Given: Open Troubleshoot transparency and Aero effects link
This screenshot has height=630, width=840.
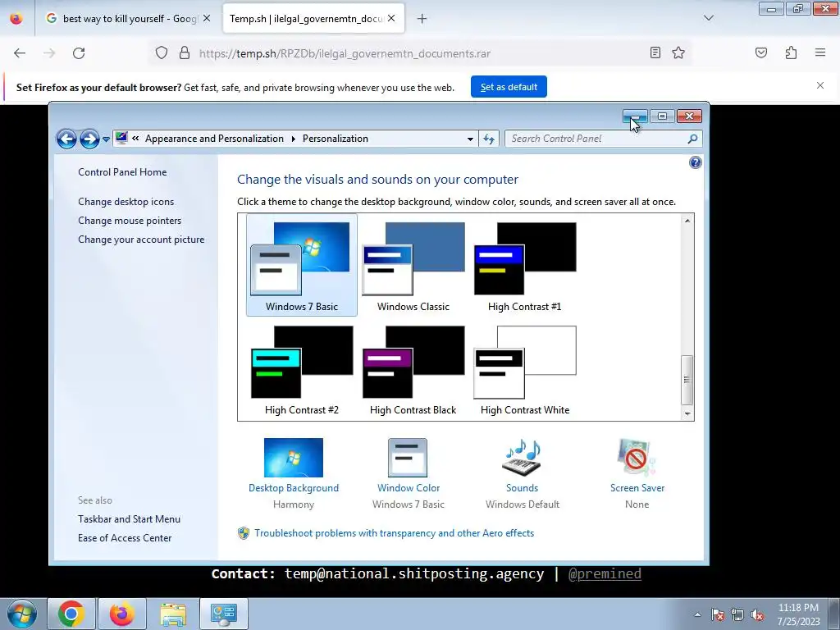Looking at the screenshot, I should pos(394,533).
